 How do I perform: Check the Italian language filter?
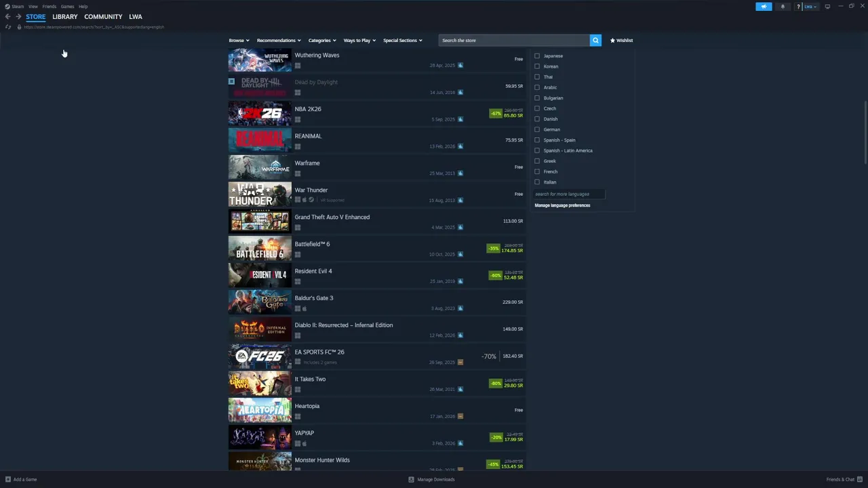[x=537, y=182]
